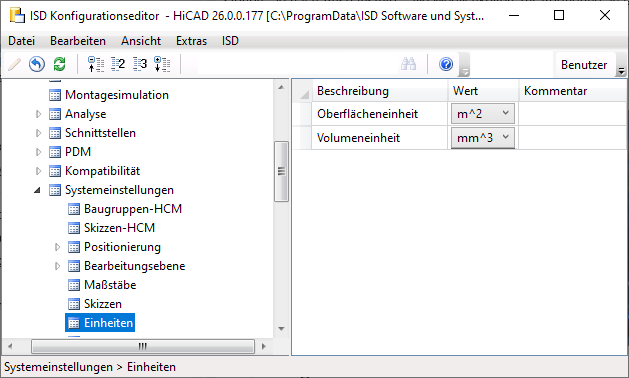Click the table icon next to Analyse

[x=55, y=114]
